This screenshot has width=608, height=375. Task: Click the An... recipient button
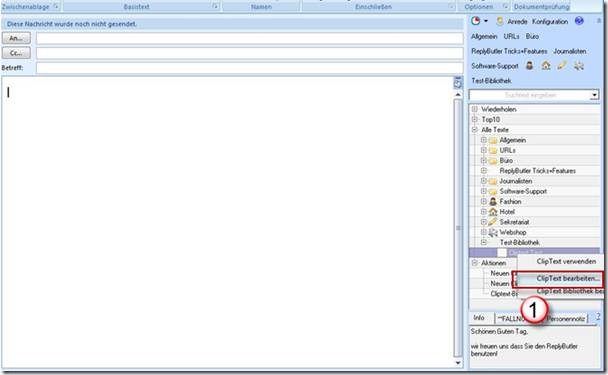tap(16, 38)
